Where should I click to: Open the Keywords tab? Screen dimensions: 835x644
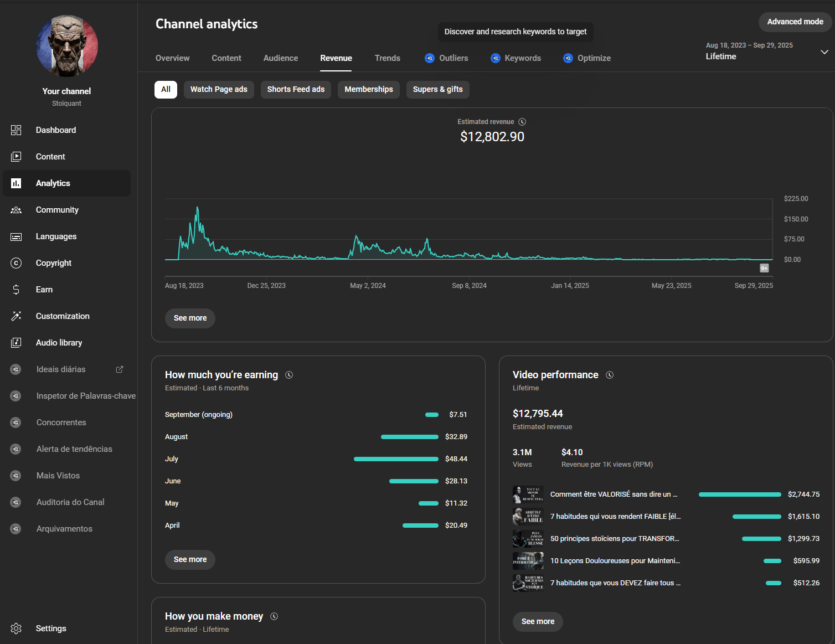coord(522,58)
